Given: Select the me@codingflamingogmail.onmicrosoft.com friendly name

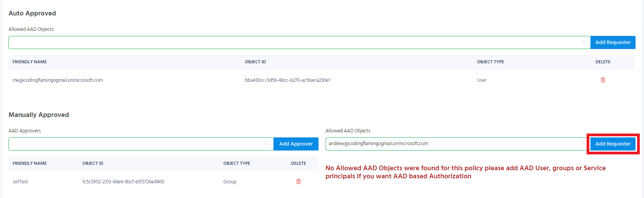Looking at the screenshot, I should pyautogui.click(x=58, y=80).
